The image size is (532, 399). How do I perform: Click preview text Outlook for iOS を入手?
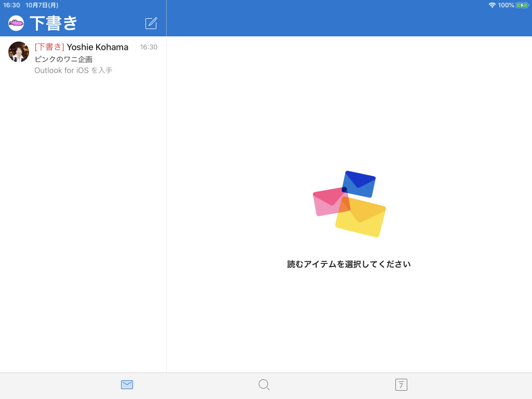pyautogui.click(x=73, y=70)
